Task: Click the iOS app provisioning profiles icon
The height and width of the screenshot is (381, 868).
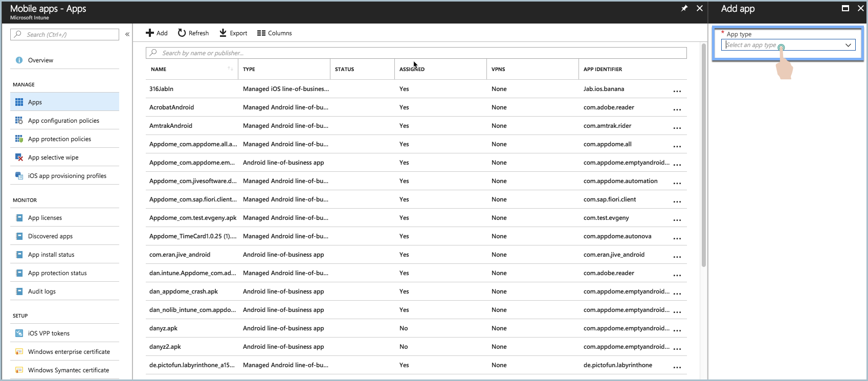Action: (19, 176)
